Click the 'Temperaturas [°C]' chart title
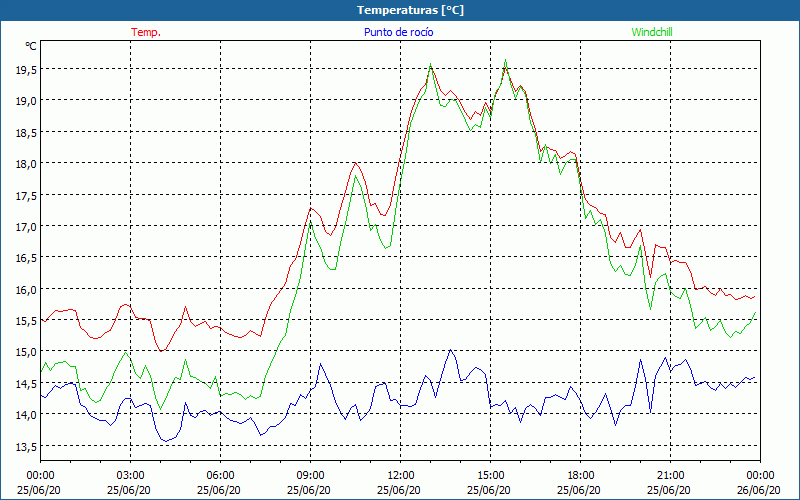 (x=410, y=10)
